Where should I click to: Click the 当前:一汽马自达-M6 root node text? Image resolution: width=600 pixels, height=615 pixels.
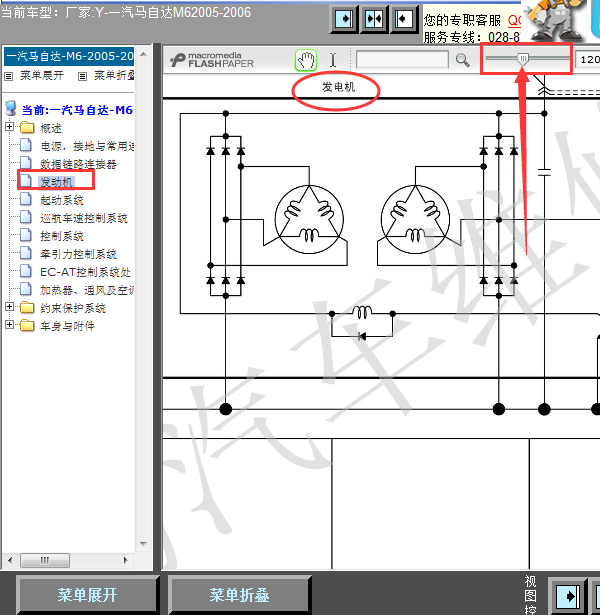[77, 110]
